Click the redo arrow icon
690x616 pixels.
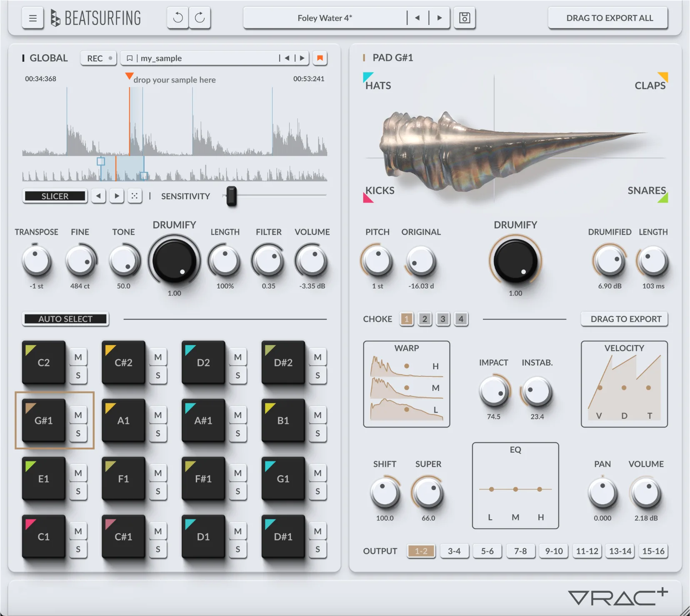coord(200,18)
